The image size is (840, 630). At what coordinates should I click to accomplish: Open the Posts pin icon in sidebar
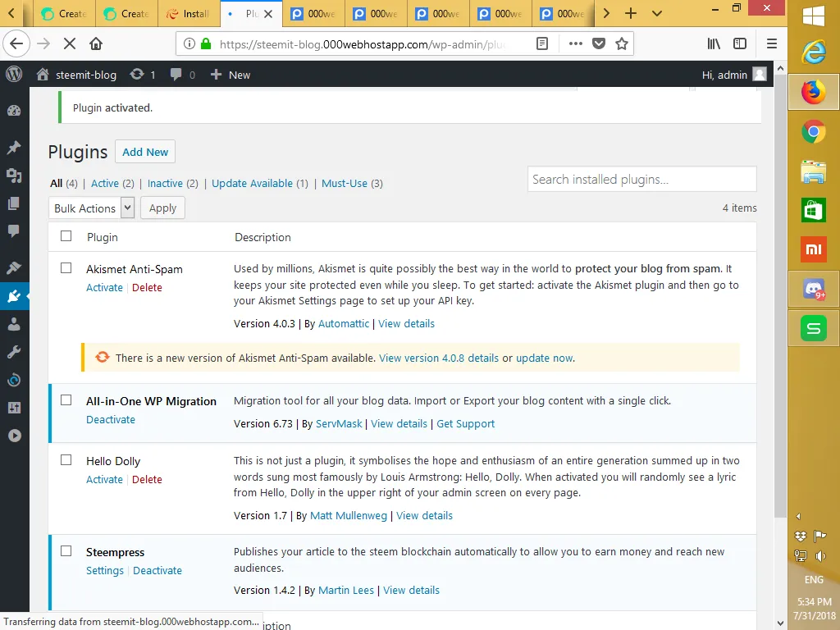click(x=14, y=148)
